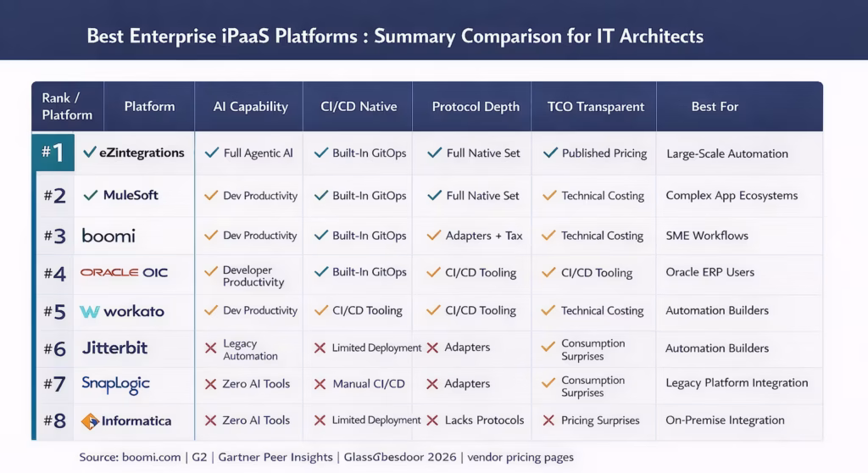
Task: Click 'Technical Costing' in the boomi row
Action: (x=603, y=236)
